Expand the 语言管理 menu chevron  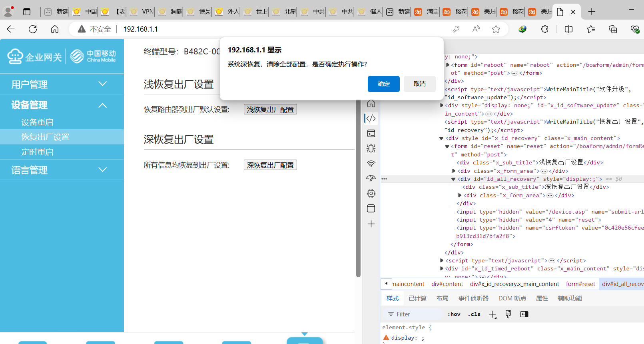[103, 170]
